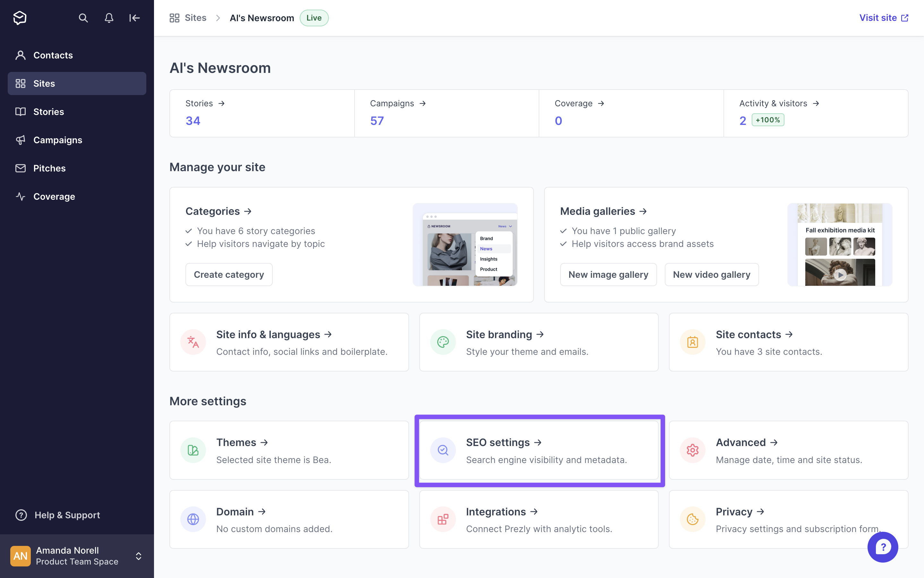
Task: Click the Campaigns megaphone icon in sidebar
Action: pyautogui.click(x=20, y=140)
